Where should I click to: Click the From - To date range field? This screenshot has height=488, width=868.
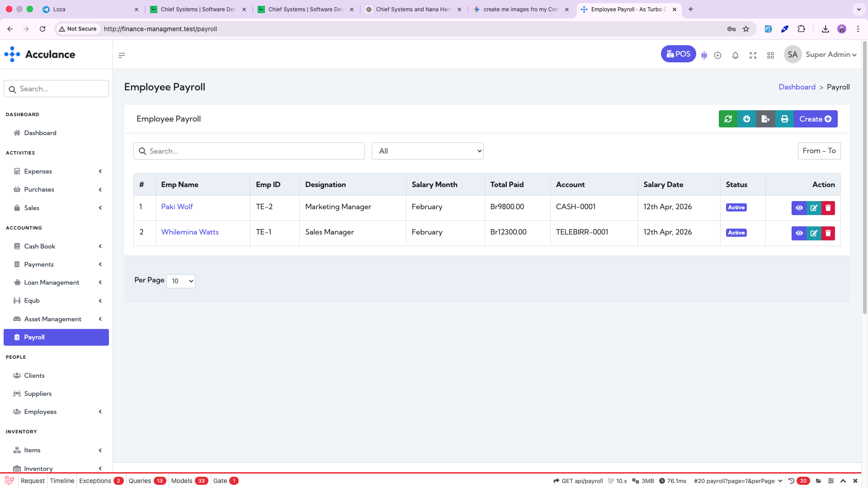tap(819, 151)
